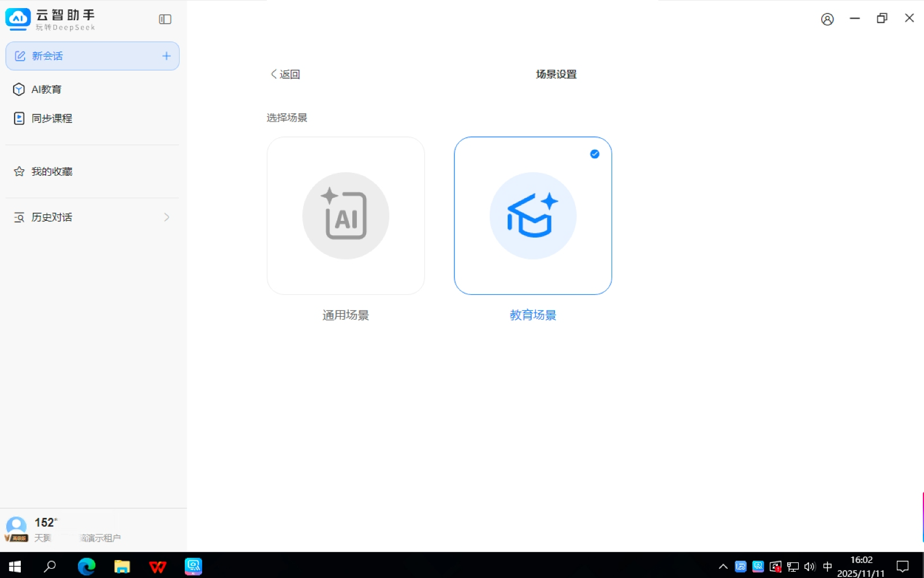This screenshot has width=924, height=578.
Task: Open Microsoft Edge from the taskbar
Action: tap(87, 566)
